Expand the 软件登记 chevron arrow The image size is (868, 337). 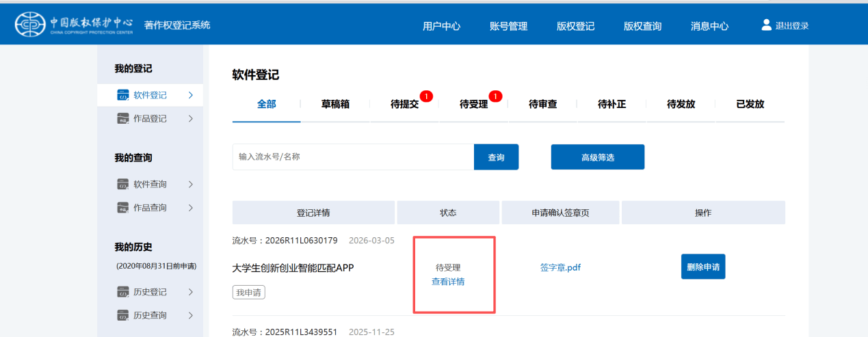coord(191,95)
